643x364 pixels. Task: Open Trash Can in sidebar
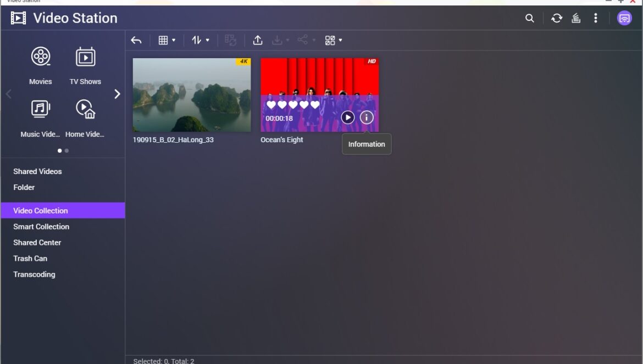click(x=30, y=259)
